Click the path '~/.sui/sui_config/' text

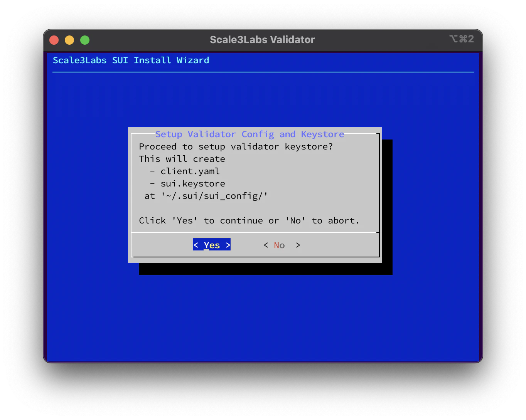tap(214, 196)
